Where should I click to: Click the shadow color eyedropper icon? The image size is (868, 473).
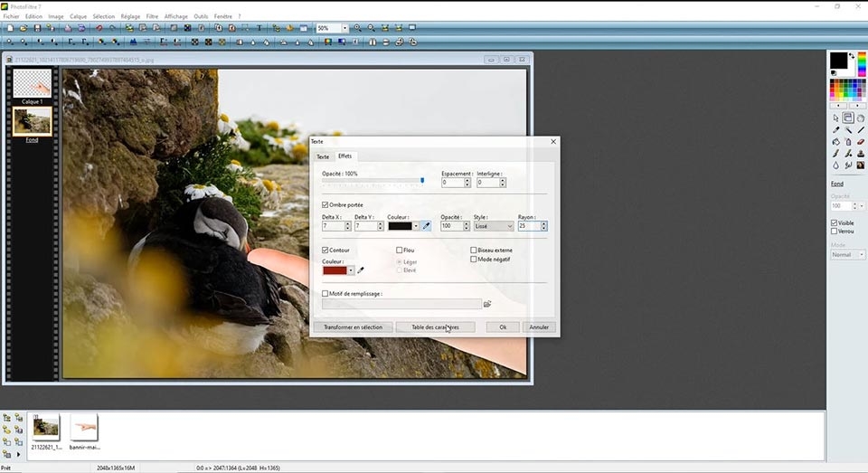pos(427,226)
